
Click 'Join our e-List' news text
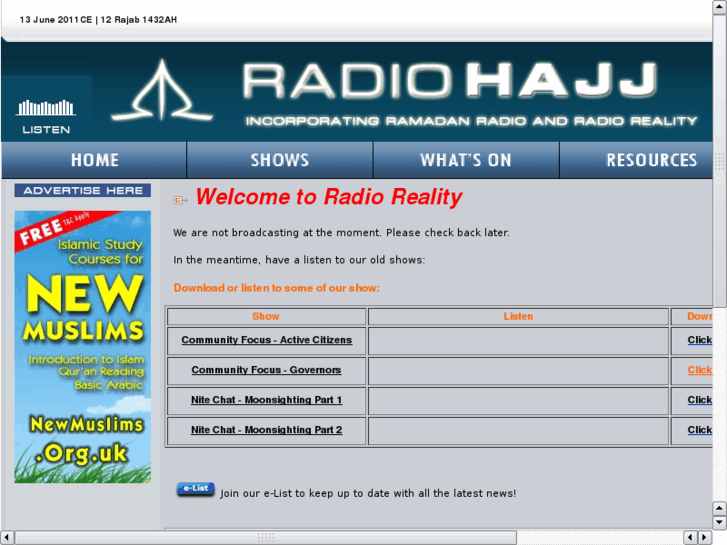tap(368, 493)
